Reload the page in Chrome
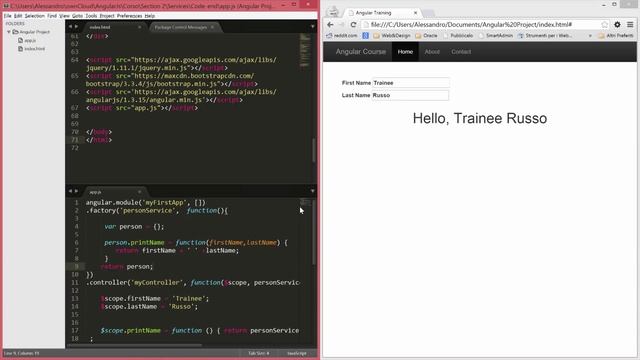Viewport: 640px width, 360px height. tap(353, 24)
